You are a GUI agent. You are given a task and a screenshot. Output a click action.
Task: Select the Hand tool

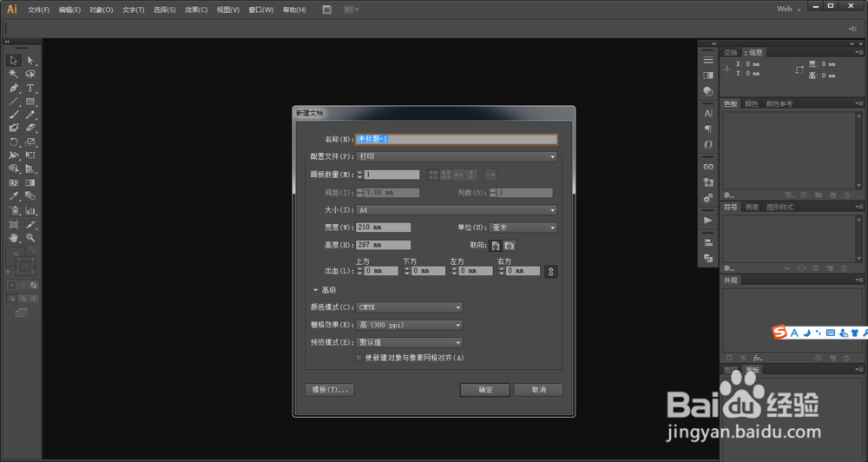tap(14, 238)
